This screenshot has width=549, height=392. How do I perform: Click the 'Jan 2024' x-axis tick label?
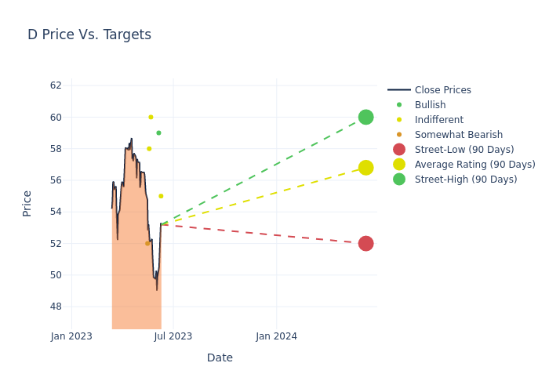click(276, 336)
